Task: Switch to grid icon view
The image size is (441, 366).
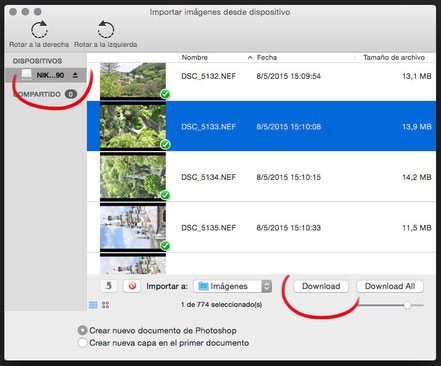Action: [x=105, y=305]
